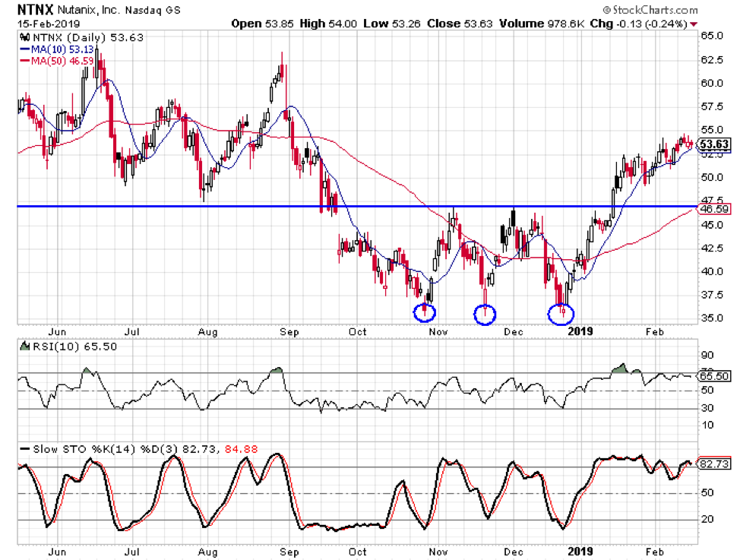Click the NTNX ticker symbol title
This screenshot has height=560, width=740.
[36, 9]
